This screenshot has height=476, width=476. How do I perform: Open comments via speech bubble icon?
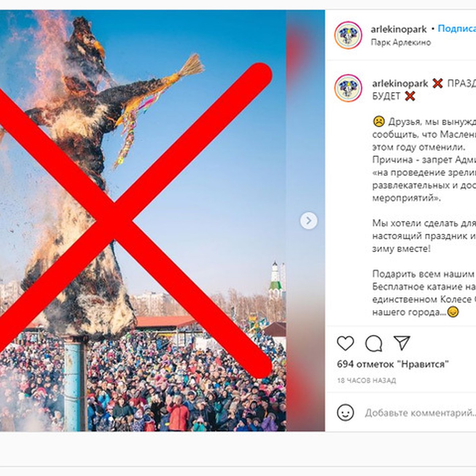(374, 344)
